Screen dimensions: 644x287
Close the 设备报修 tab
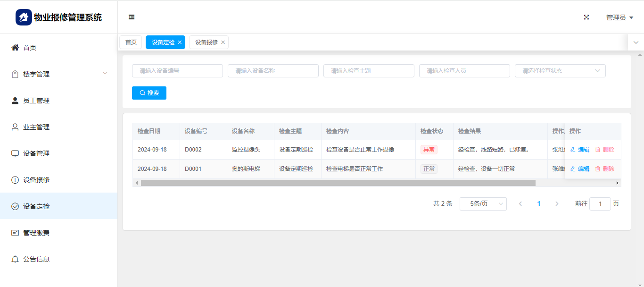(223, 42)
